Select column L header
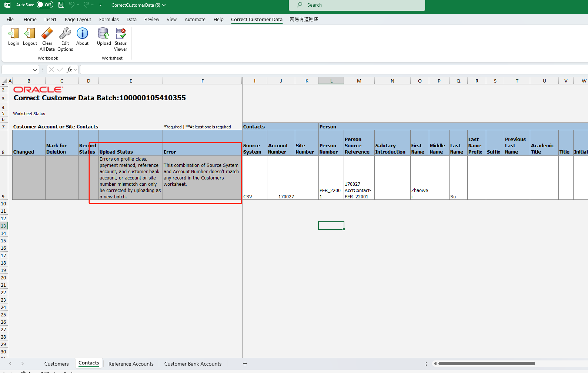 (331, 81)
